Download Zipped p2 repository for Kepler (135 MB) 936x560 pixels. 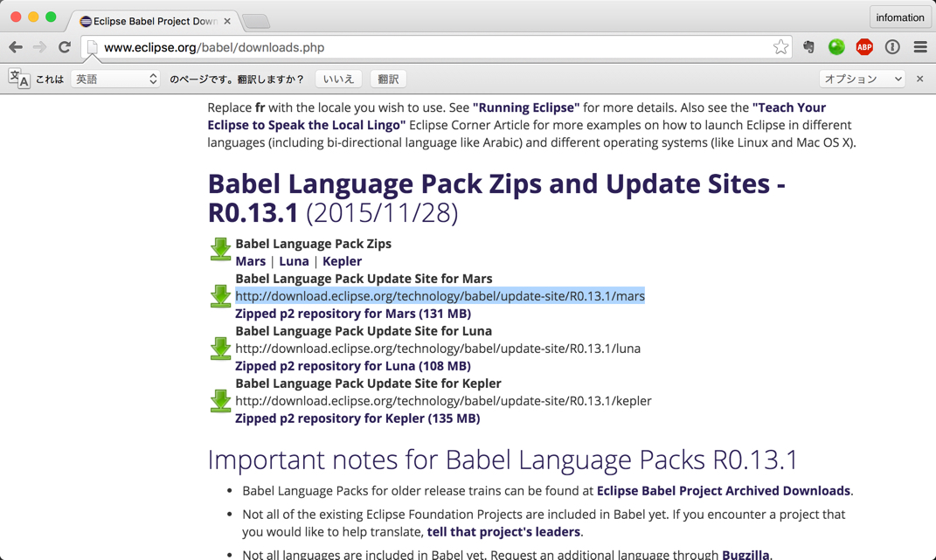tap(357, 418)
